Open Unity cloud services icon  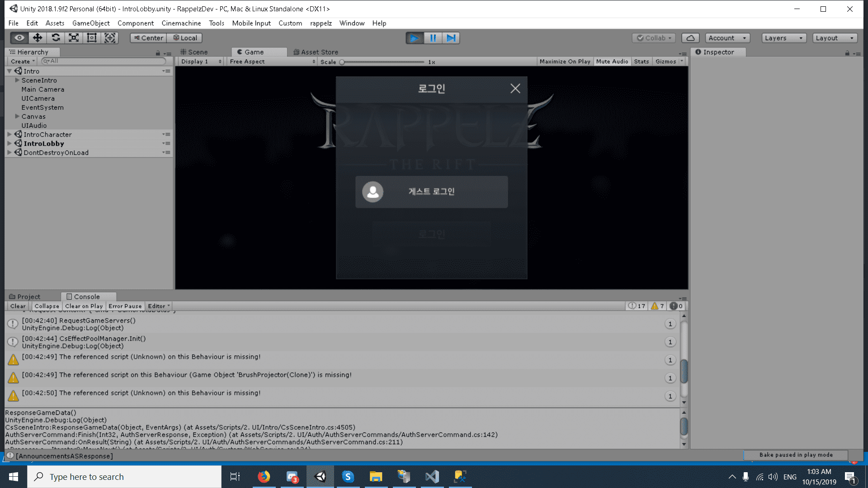(690, 38)
